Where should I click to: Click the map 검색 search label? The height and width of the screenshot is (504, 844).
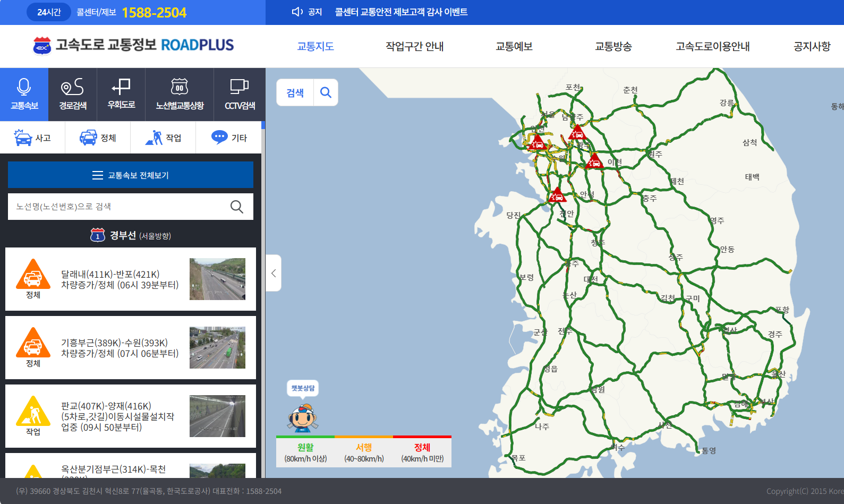[295, 93]
